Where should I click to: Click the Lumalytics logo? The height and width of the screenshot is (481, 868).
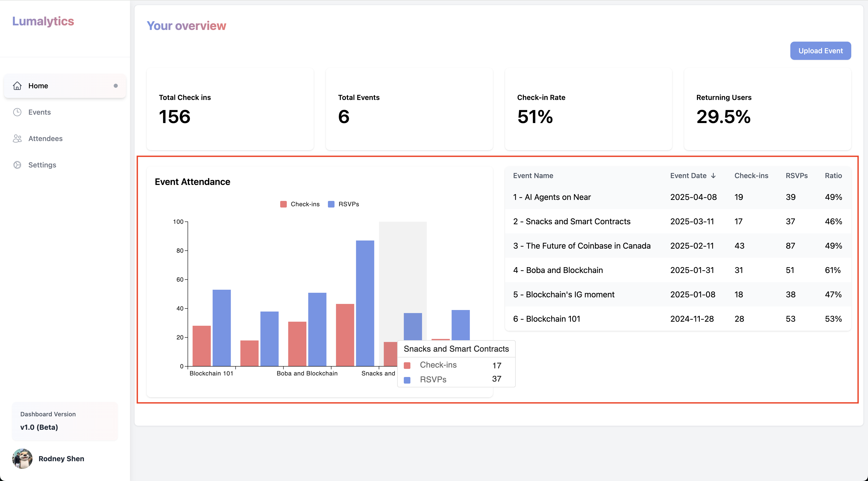click(x=43, y=21)
